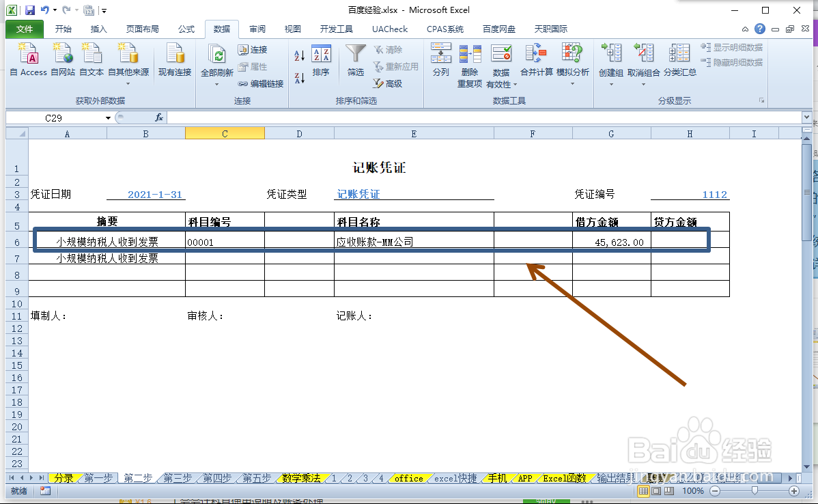Click 分类汇总 subtotal icon
Screen dimensions: 818x504
tap(679, 53)
